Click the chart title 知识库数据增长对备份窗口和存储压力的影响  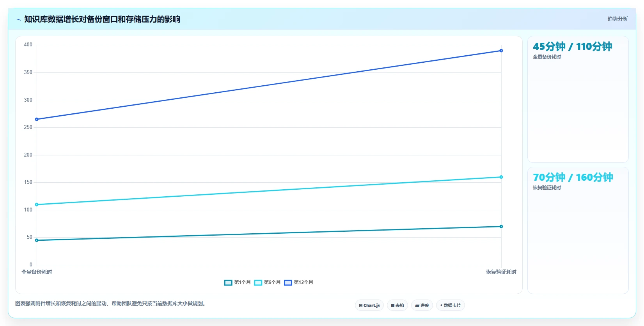point(102,19)
